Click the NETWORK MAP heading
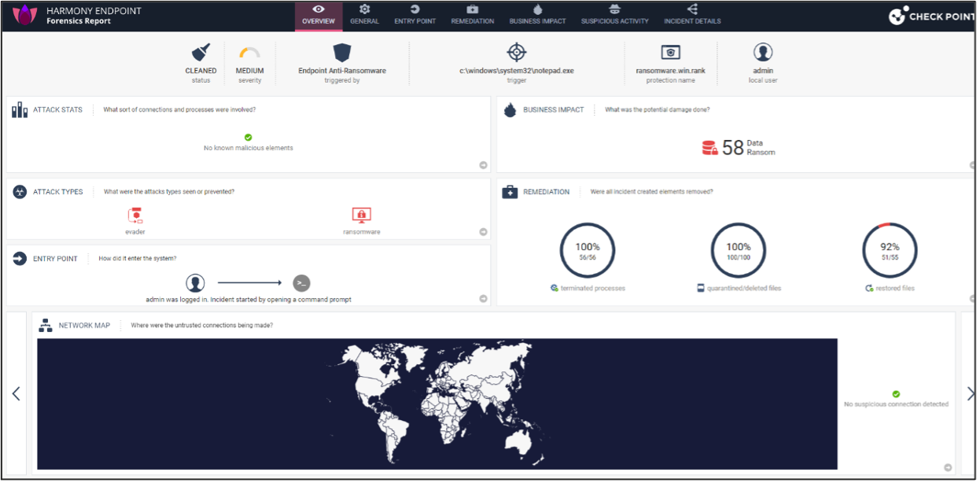 coord(84,326)
